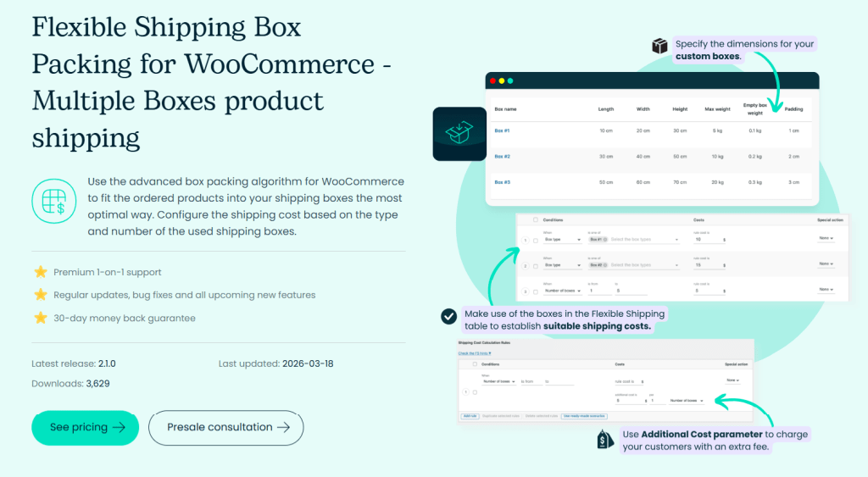Click Duplicate selected rules
Image resolution: width=868 pixels, height=477 pixels.
[x=501, y=416]
